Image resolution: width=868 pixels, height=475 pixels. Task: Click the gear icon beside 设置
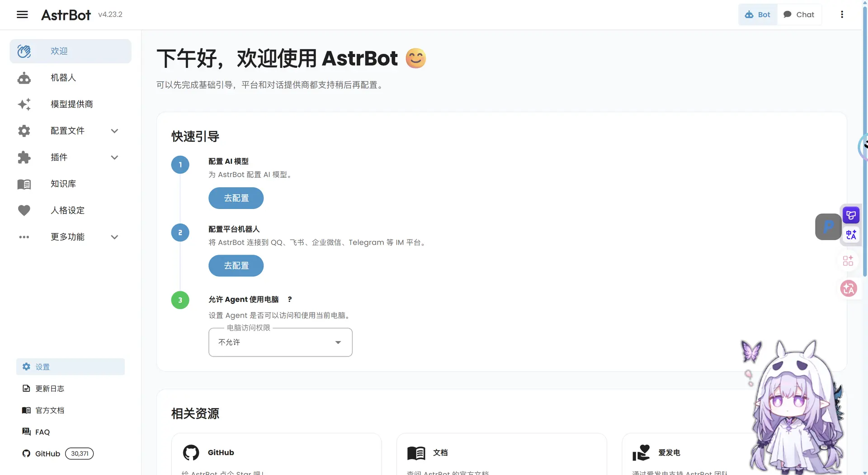(x=26, y=367)
